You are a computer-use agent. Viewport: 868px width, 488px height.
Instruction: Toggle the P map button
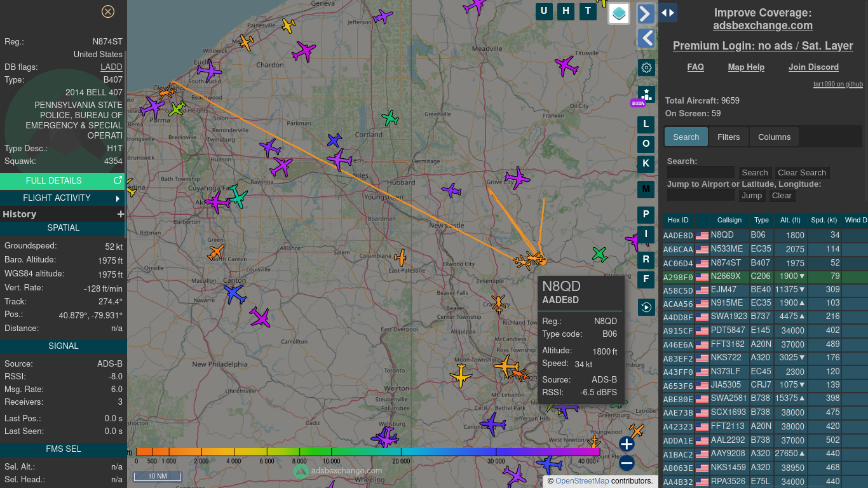(646, 215)
